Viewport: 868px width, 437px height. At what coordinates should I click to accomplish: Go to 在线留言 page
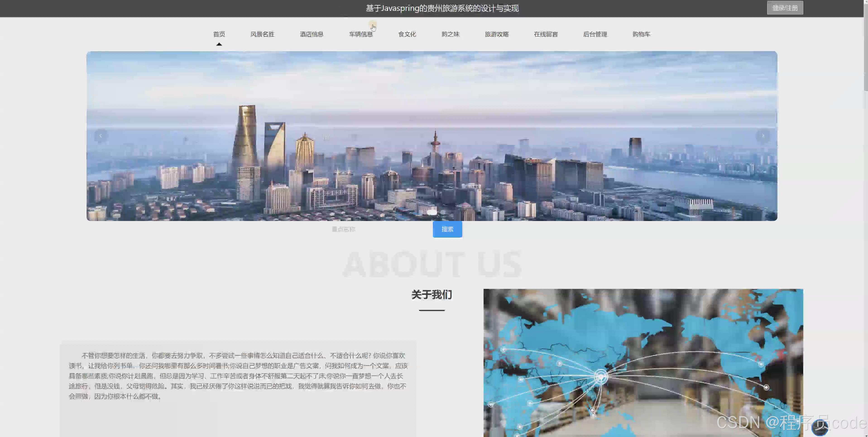[546, 34]
